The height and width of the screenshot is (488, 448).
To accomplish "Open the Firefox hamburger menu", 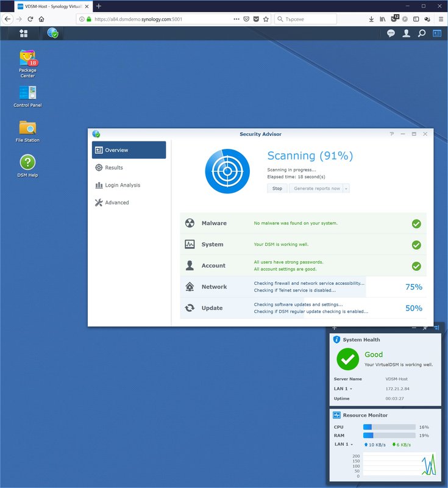I will (x=441, y=19).
